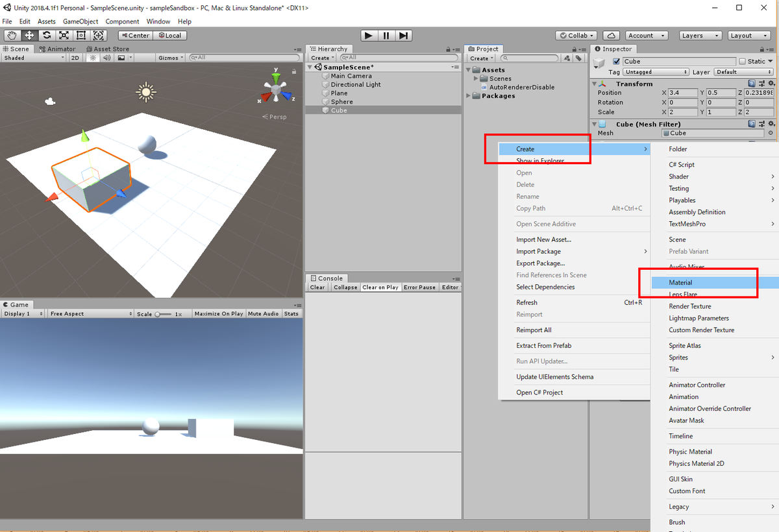Select the Move tool
Image resolution: width=779 pixels, height=532 pixels.
click(x=29, y=36)
